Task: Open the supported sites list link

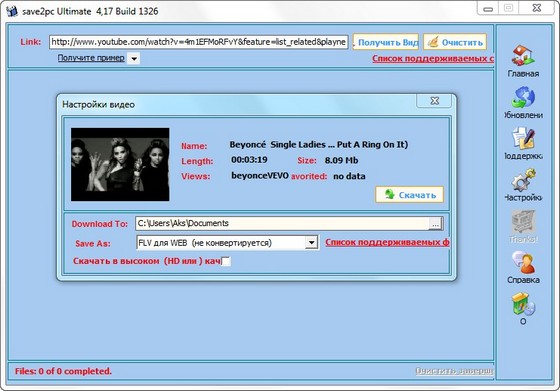Action: click(x=433, y=59)
